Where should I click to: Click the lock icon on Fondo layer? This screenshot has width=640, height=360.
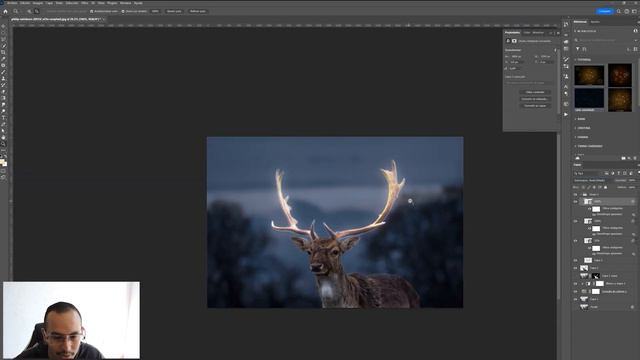point(633,307)
